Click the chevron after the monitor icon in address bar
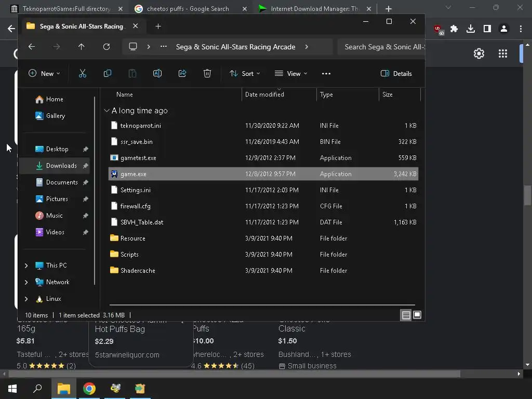 [x=149, y=47]
